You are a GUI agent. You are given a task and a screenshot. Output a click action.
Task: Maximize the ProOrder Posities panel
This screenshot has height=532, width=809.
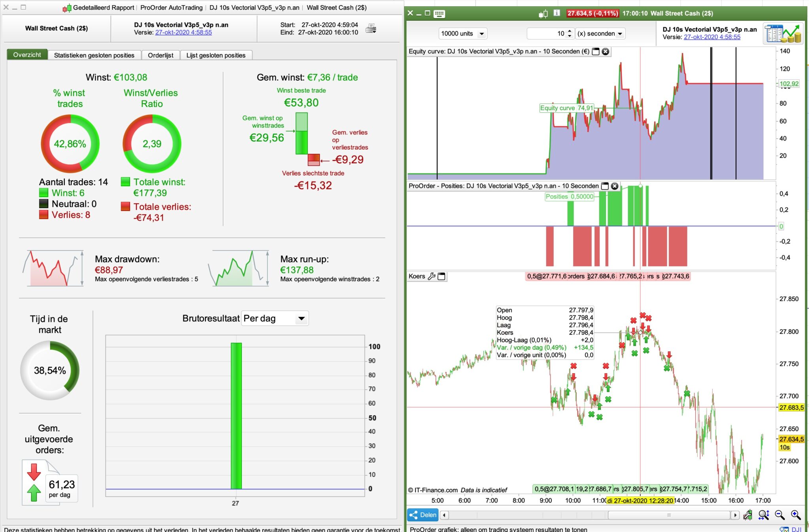point(605,186)
